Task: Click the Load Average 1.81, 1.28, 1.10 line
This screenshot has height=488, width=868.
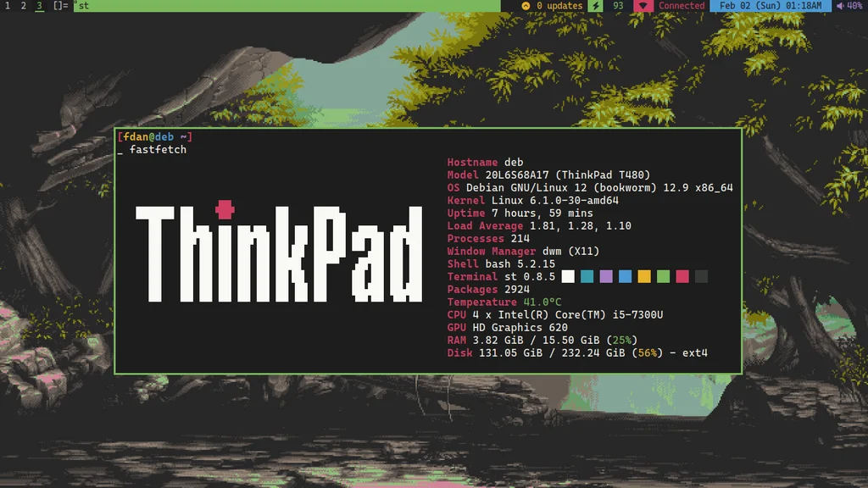Action: 539,225
